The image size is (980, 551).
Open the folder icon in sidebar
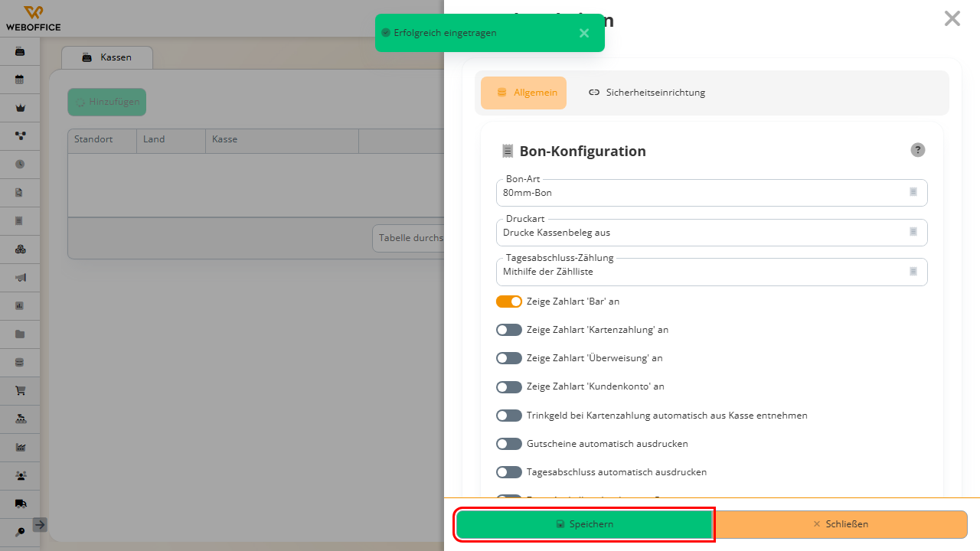tap(20, 334)
